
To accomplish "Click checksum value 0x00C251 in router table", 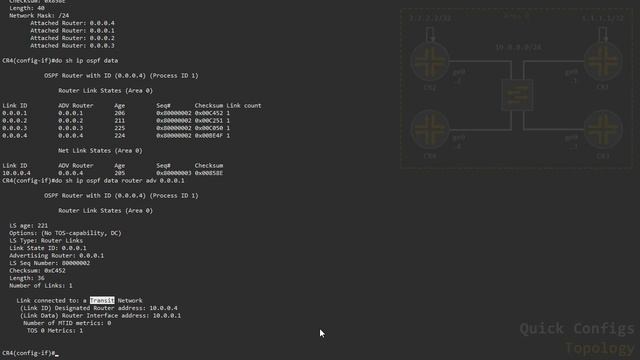I will 209,120.
